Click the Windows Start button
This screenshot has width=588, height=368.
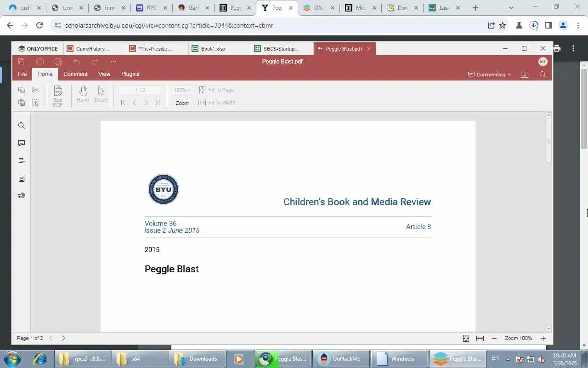[x=12, y=359]
